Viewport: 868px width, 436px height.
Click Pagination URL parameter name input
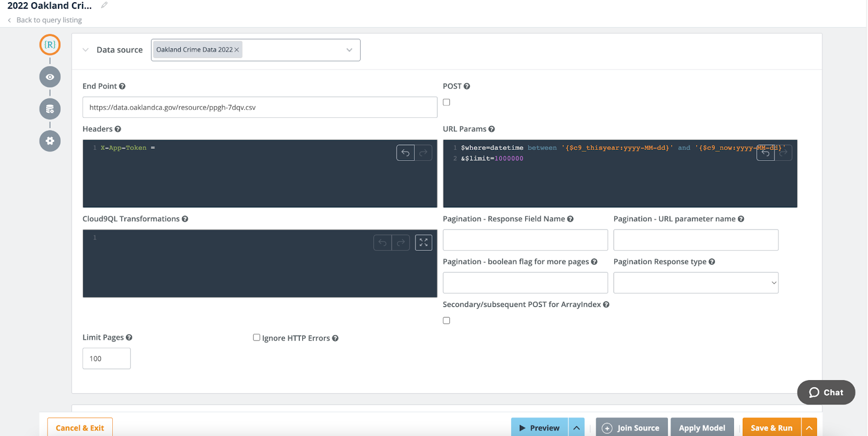click(696, 240)
